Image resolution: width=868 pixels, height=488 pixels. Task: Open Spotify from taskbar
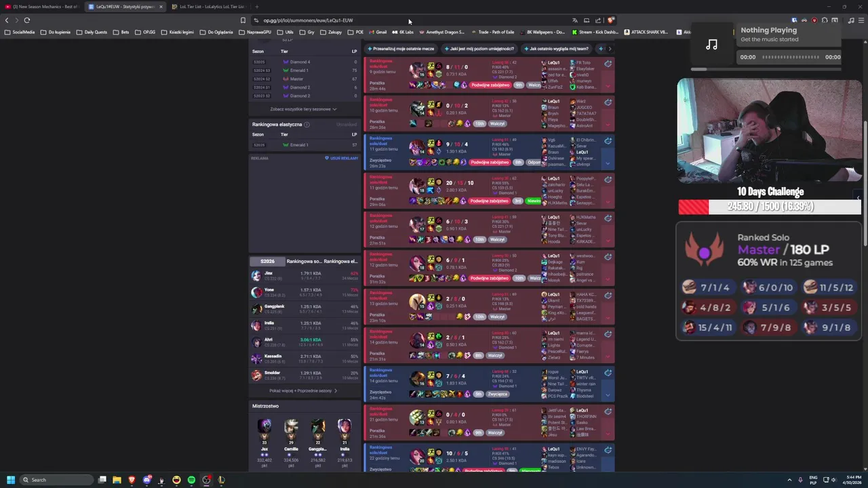[x=191, y=480]
